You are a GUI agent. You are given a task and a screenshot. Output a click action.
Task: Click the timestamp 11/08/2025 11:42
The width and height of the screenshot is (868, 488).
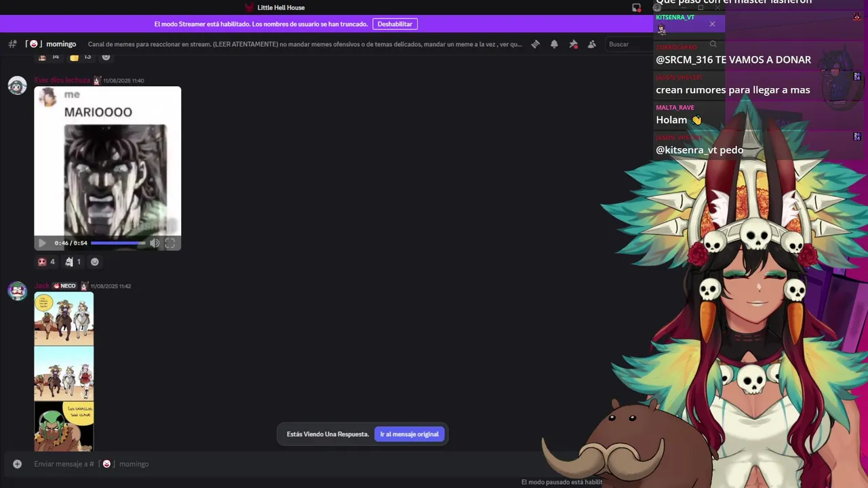click(x=111, y=286)
